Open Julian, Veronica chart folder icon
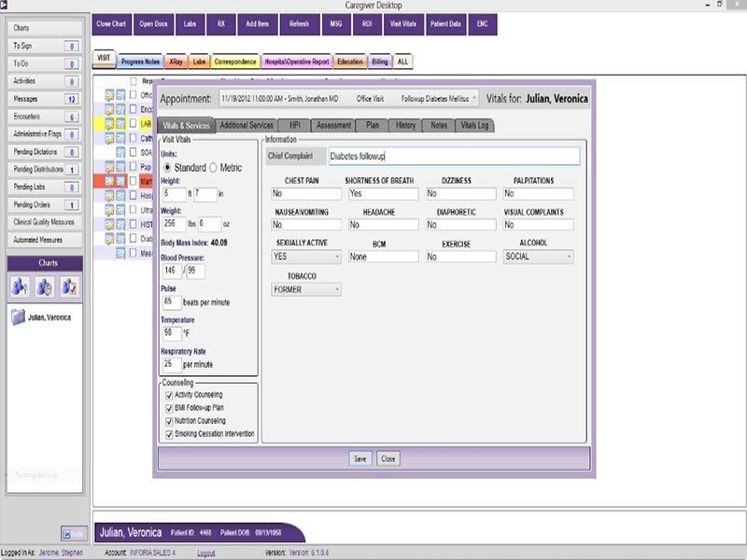 [18, 317]
